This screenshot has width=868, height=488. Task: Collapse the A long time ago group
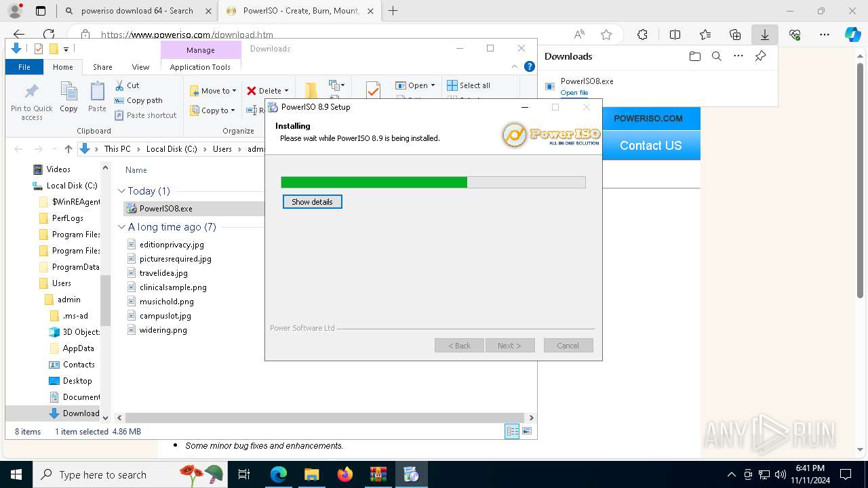(121, 227)
